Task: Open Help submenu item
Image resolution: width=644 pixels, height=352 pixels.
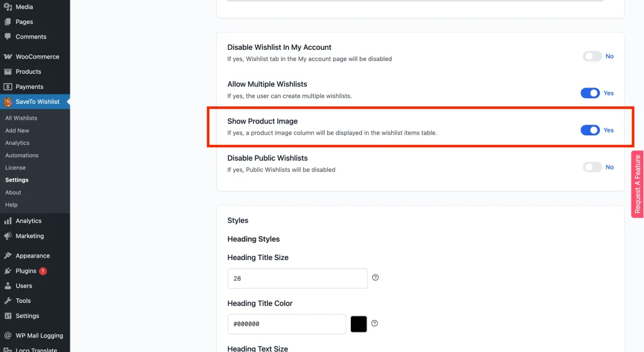Action: click(x=11, y=205)
